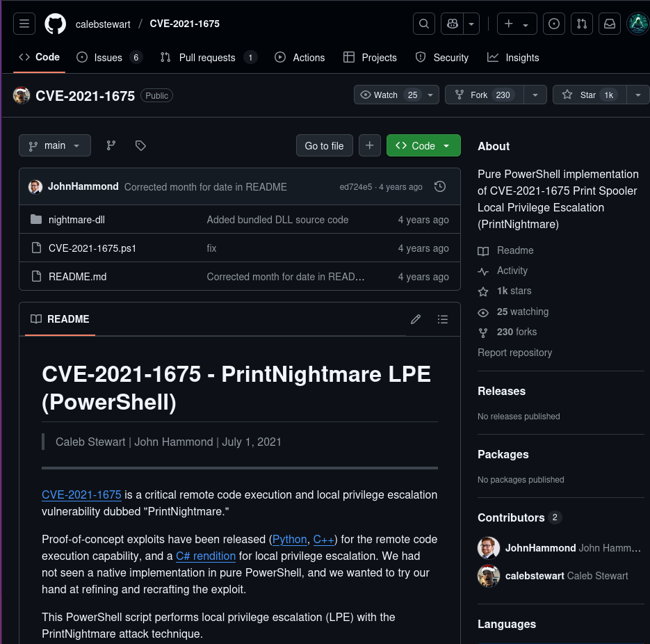
Task: Expand the Copilot dropdown arrow
Action: pos(471,24)
